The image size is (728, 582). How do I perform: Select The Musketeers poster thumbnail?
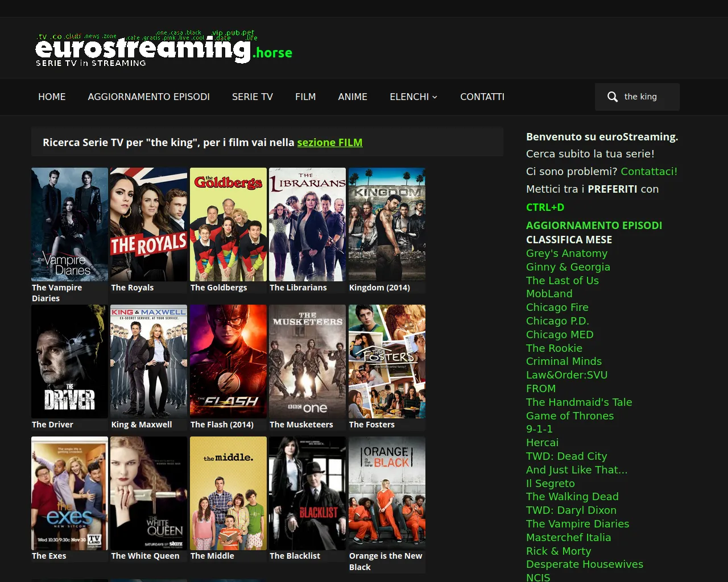307,361
